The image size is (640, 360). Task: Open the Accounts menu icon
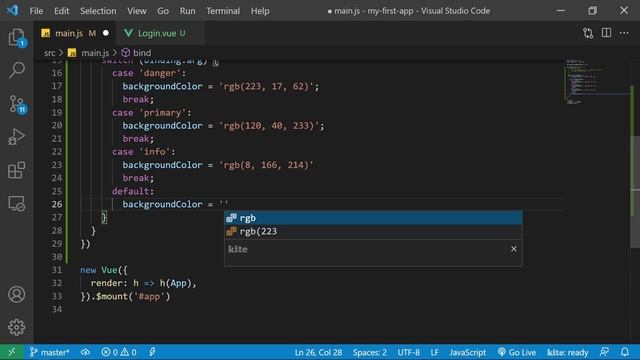click(16, 294)
